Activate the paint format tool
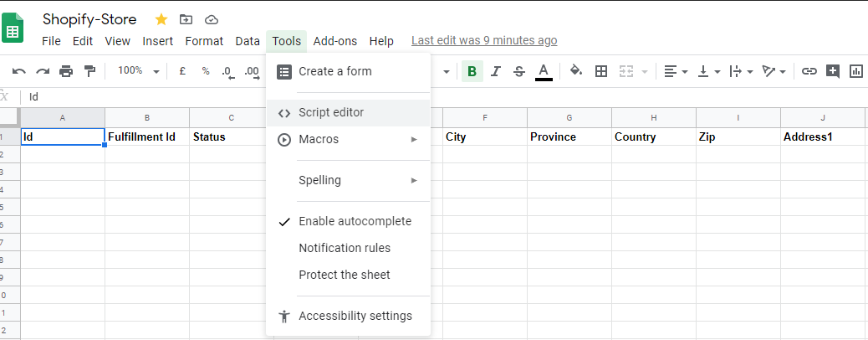 pyautogui.click(x=89, y=71)
